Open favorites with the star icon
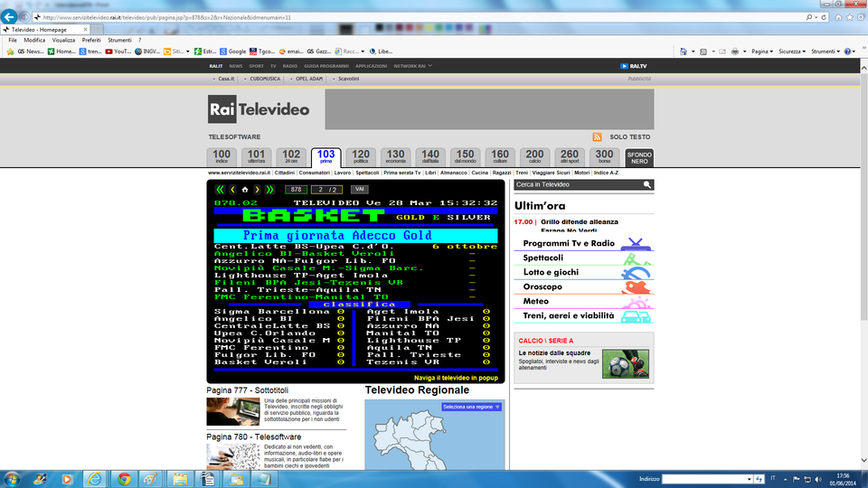868x488 pixels. pos(849,17)
